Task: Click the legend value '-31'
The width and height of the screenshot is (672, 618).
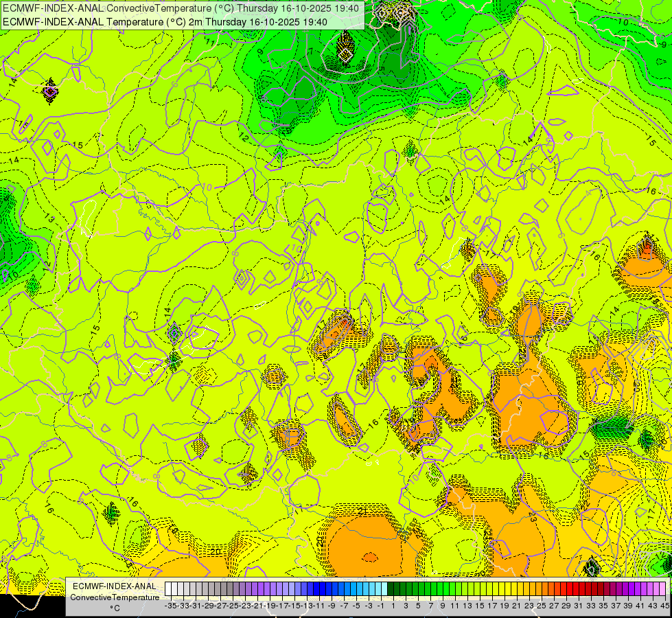Action: click(x=196, y=606)
